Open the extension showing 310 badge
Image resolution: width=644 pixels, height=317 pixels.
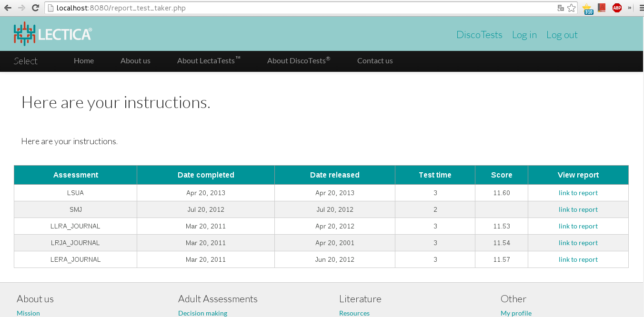point(588,9)
